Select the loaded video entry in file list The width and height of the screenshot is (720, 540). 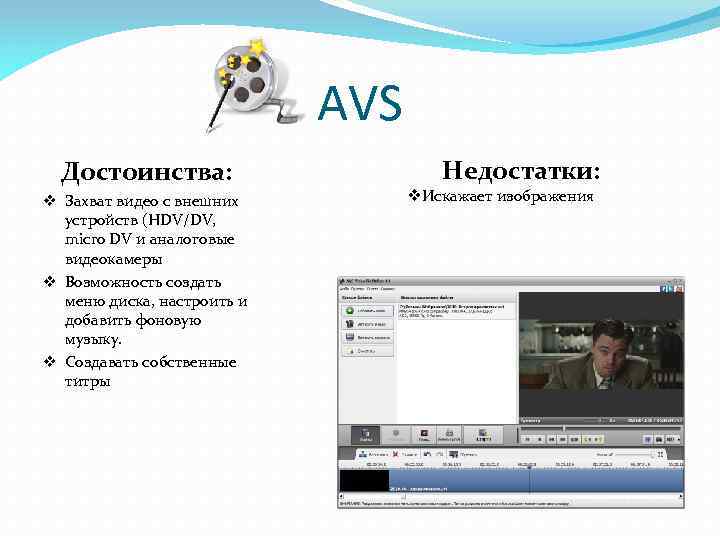[x=456, y=311]
